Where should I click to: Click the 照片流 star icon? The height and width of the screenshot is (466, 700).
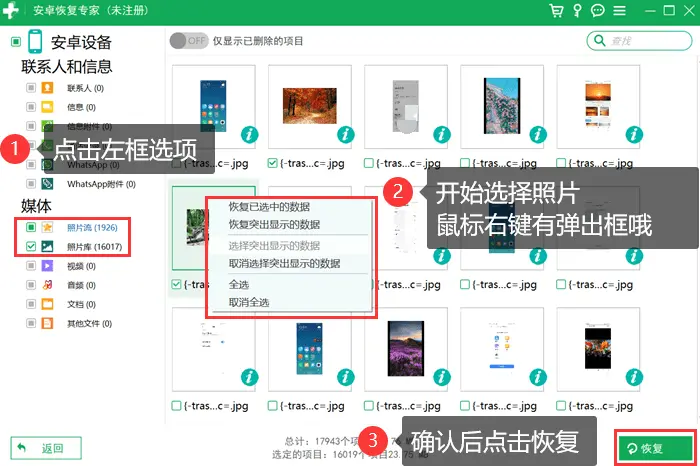pyautogui.click(x=47, y=228)
